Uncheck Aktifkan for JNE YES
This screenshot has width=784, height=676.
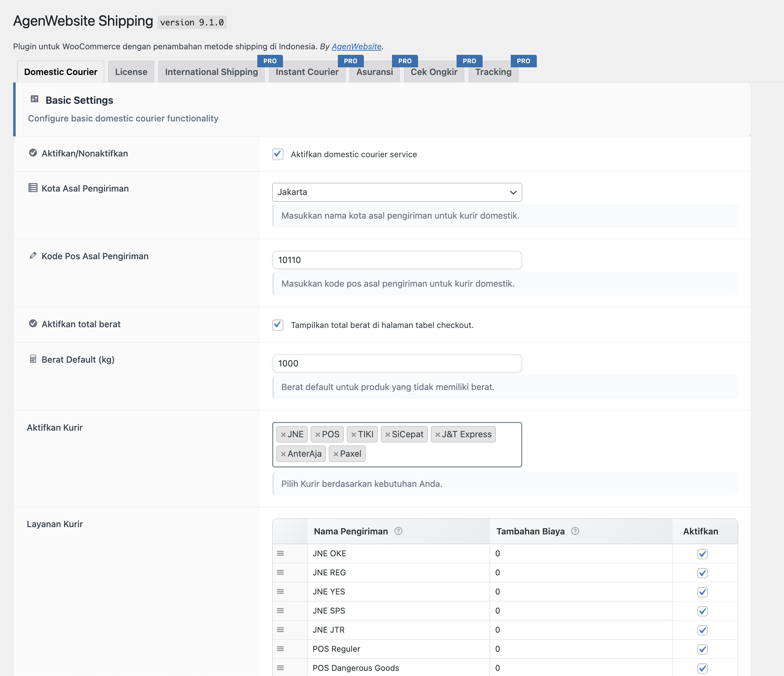(703, 592)
